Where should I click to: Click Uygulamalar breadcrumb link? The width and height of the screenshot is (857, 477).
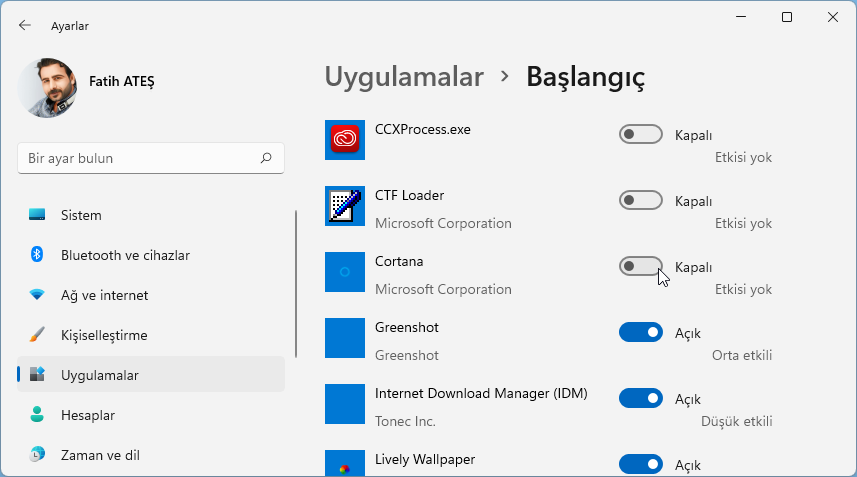[404, 77]
